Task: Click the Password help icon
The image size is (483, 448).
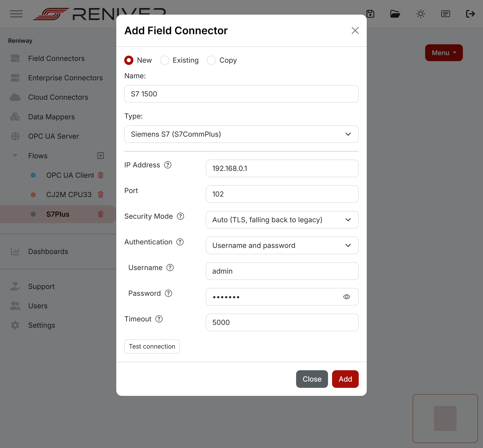Action: (168, 293)
